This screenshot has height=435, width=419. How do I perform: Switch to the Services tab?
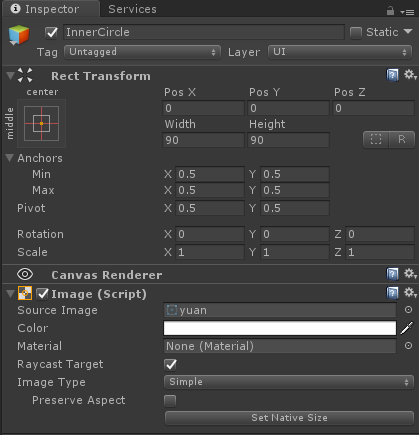(132, 9)
